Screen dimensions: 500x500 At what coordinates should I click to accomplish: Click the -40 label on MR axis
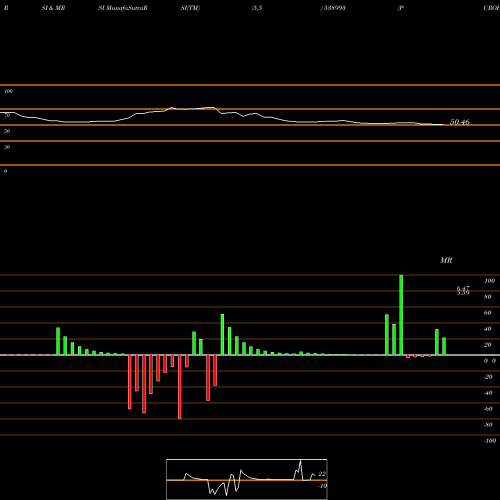[x=488, y=393]
